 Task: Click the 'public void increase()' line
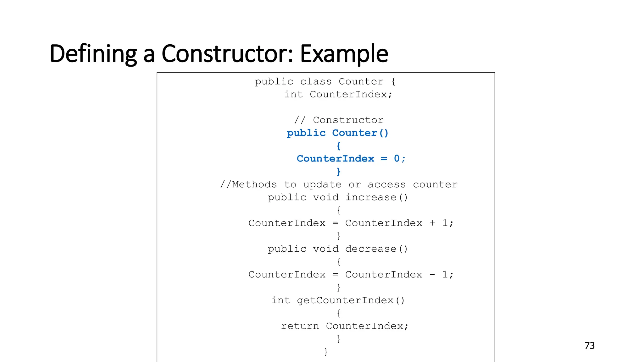pos(338,197)
